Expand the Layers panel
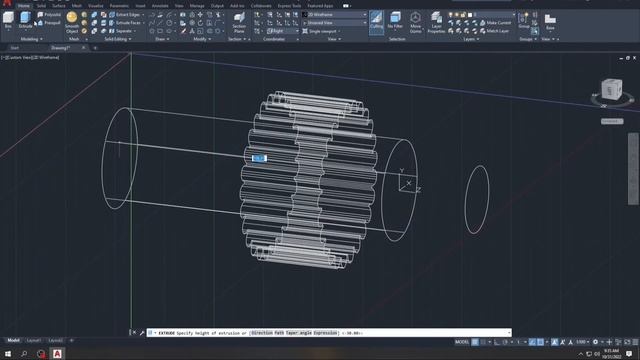The width and height of the screenshot is (640, 360). (x=471, y=39)
